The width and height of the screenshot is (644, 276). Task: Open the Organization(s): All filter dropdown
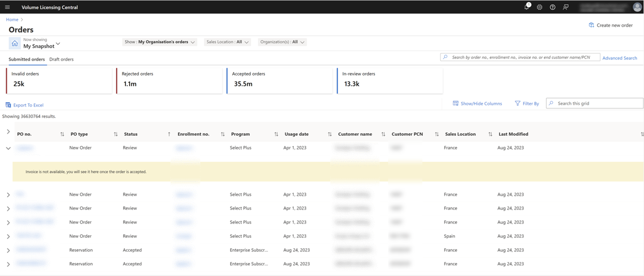click(282, 42)
